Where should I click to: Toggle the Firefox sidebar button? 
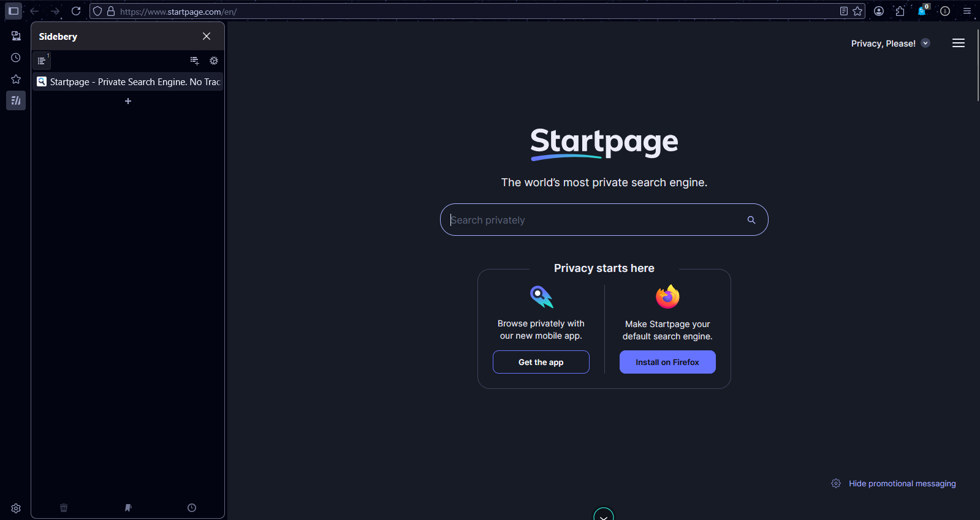point(13,11)
